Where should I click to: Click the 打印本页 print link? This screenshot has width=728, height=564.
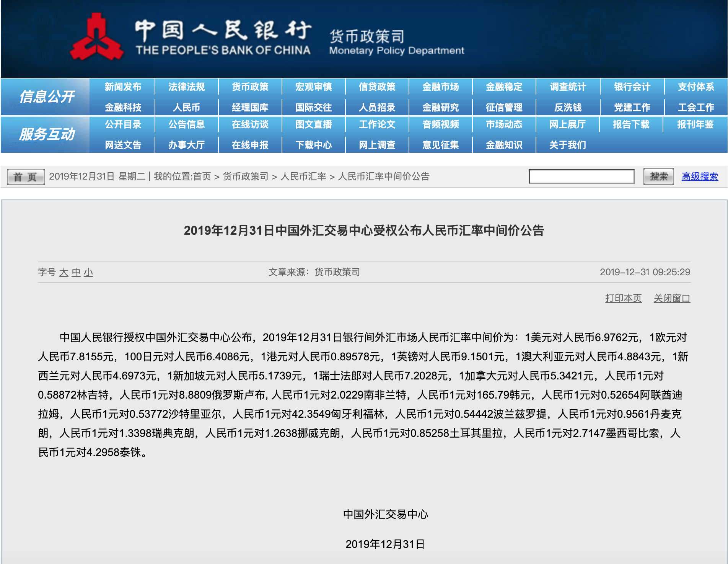(x=623, y=298)
